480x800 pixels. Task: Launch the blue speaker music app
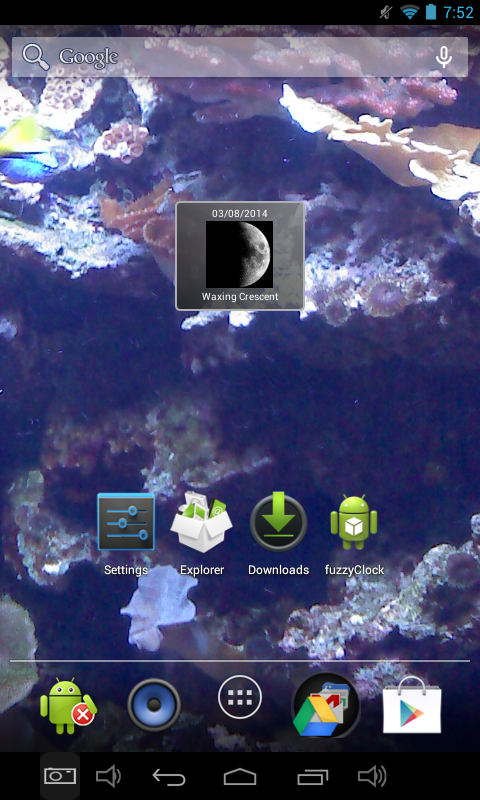point(154,705)
